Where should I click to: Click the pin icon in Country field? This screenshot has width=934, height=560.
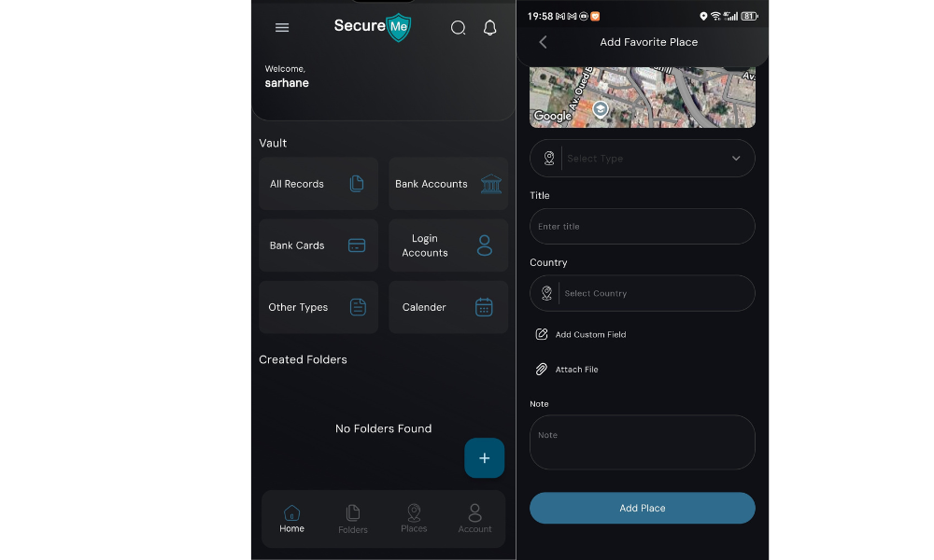click(546, 293)
